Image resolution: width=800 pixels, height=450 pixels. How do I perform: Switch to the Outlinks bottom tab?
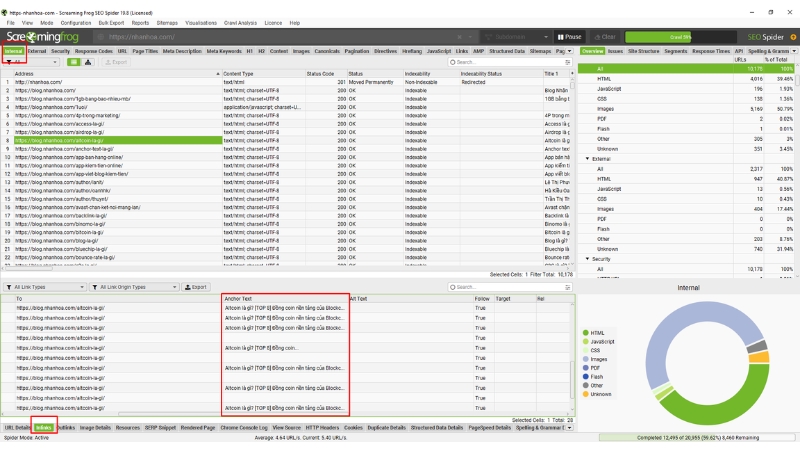(x=66, y=428)
